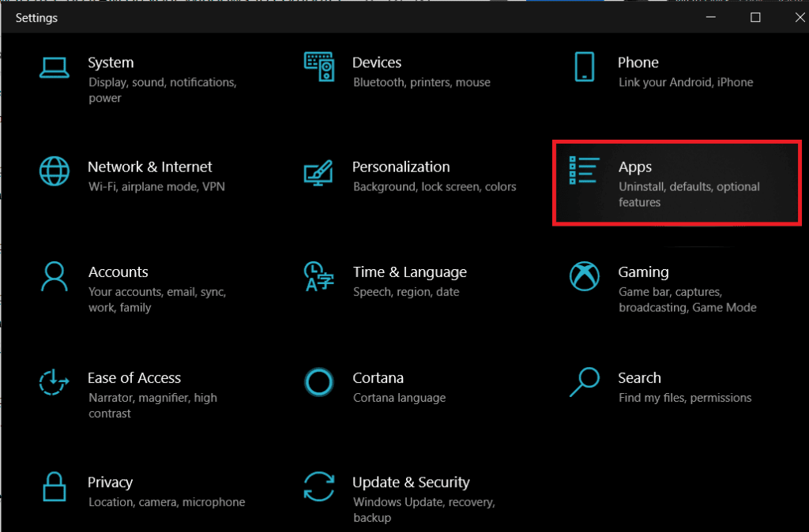Open the System laptop icon
The height and width of the screenshot is (532, 809).
(55, 68)
